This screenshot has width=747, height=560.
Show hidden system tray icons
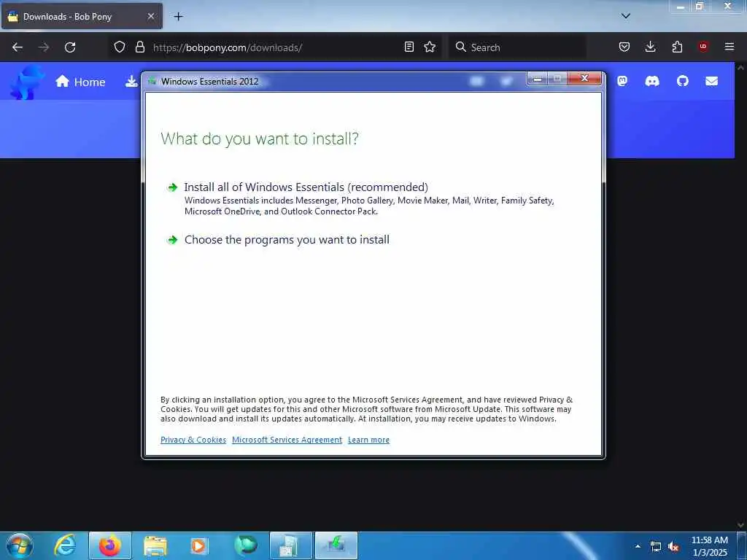(638, 546)
